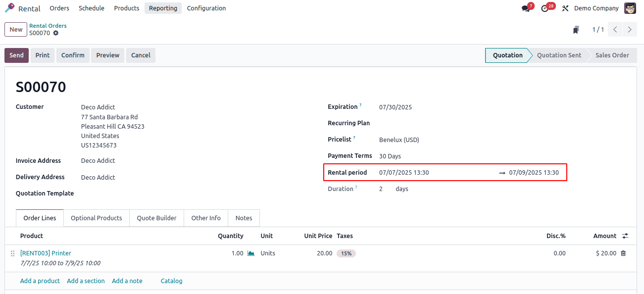Click the quantity value 1.00
This screenshot has height=294, width=644.
pos(238,253)
